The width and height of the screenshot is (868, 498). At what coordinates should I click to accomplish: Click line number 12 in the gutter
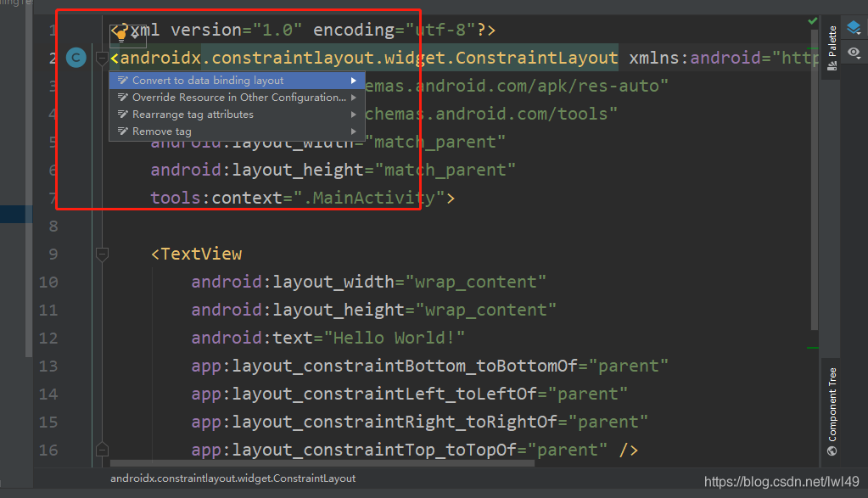point(48,339)
